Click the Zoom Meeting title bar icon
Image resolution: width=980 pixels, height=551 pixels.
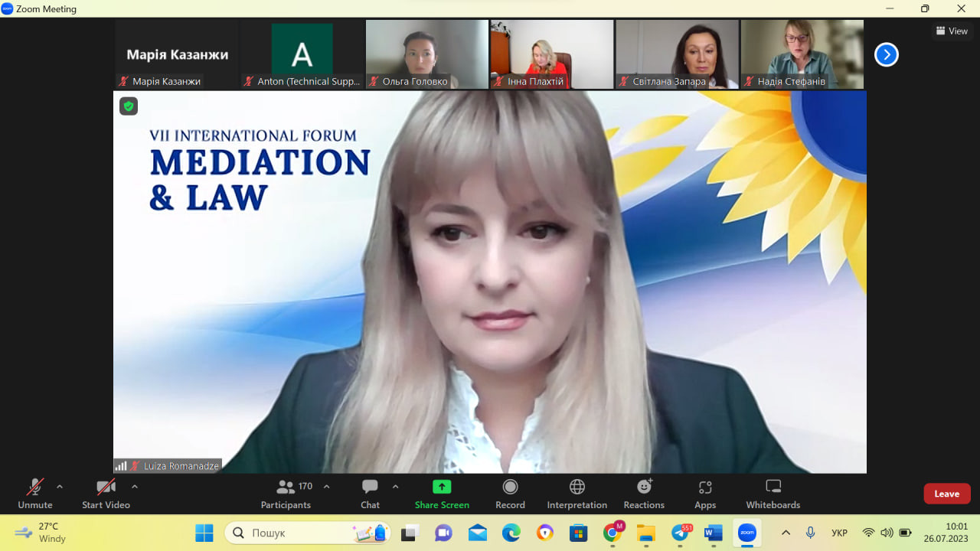click(x=8, y=8)
